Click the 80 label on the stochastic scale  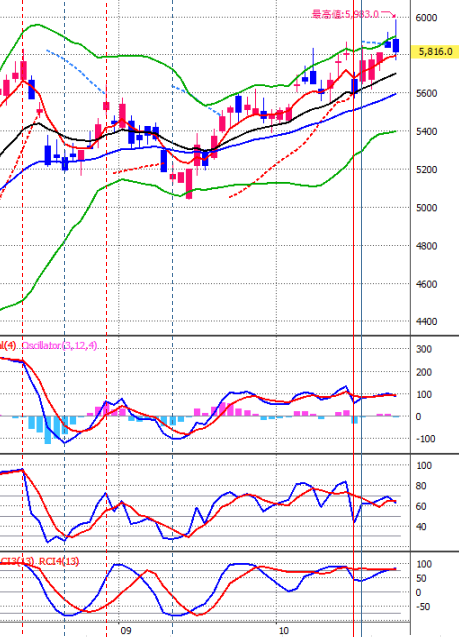[x=424, y=486]
